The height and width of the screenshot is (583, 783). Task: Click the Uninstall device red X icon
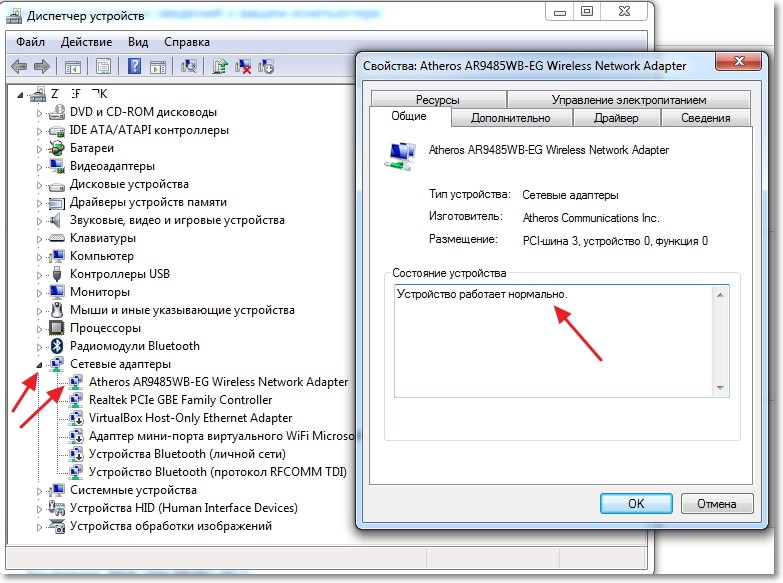[x=243, y=67]
